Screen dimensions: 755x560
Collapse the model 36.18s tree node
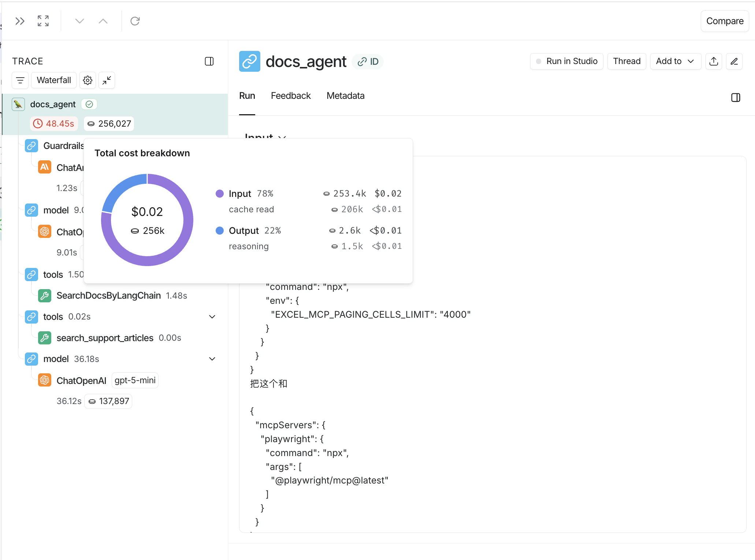[212, 359]
